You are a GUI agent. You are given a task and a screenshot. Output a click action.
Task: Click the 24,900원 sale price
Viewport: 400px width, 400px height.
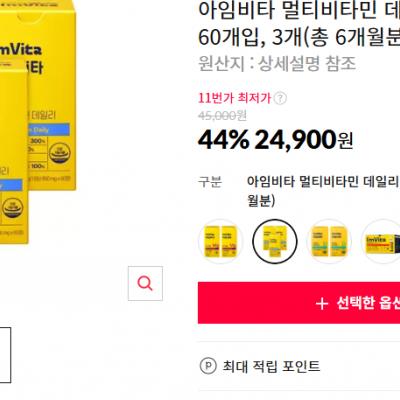303,140
